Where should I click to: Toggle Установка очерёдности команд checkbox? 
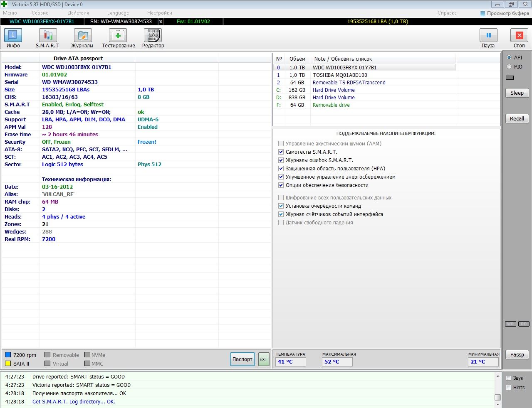[281, 206]
